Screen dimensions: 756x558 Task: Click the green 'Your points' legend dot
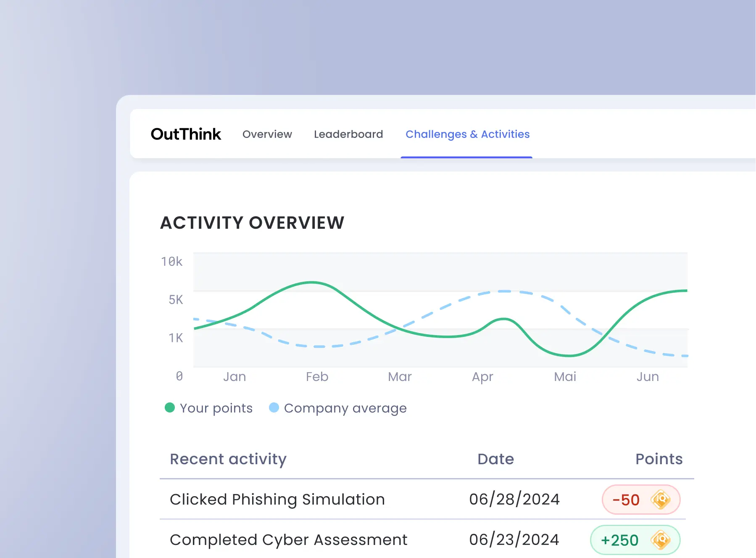[170, 408]
